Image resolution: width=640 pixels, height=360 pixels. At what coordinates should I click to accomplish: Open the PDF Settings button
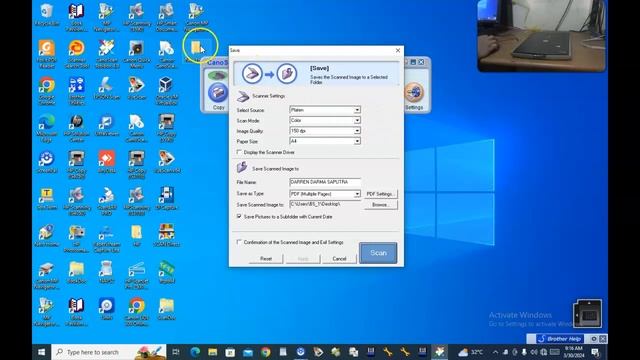click(380, 194)
